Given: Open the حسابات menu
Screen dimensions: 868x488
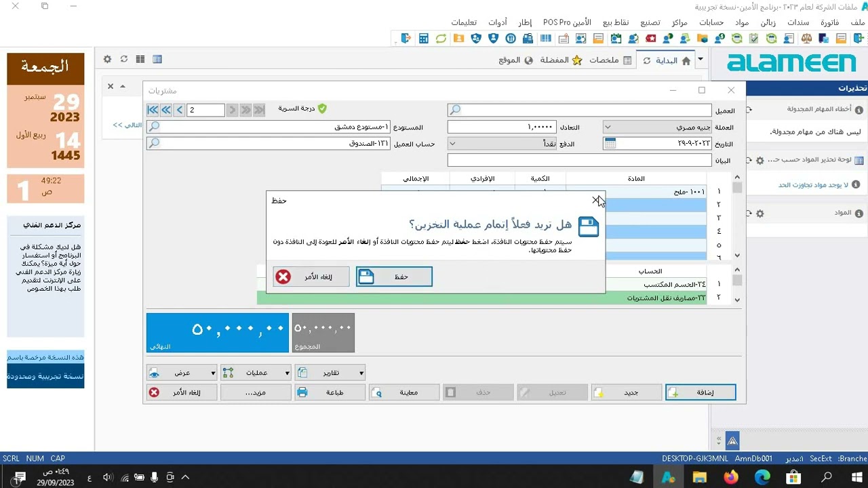Looking at the screenshot, I should pos(711,22).
